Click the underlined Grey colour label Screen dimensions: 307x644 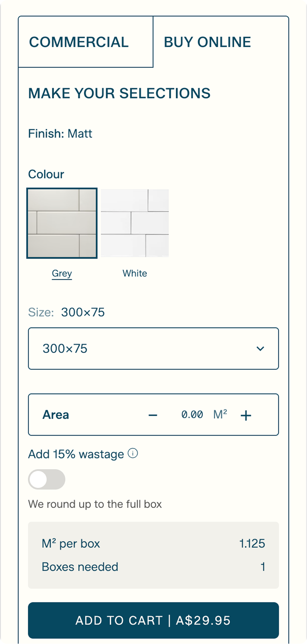coord(62,273)
